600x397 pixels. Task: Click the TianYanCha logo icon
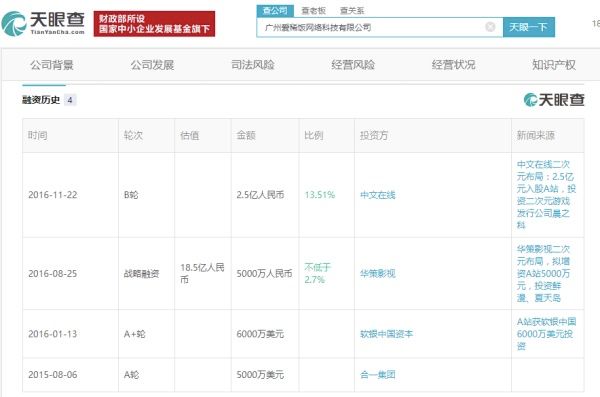(14, 24)
